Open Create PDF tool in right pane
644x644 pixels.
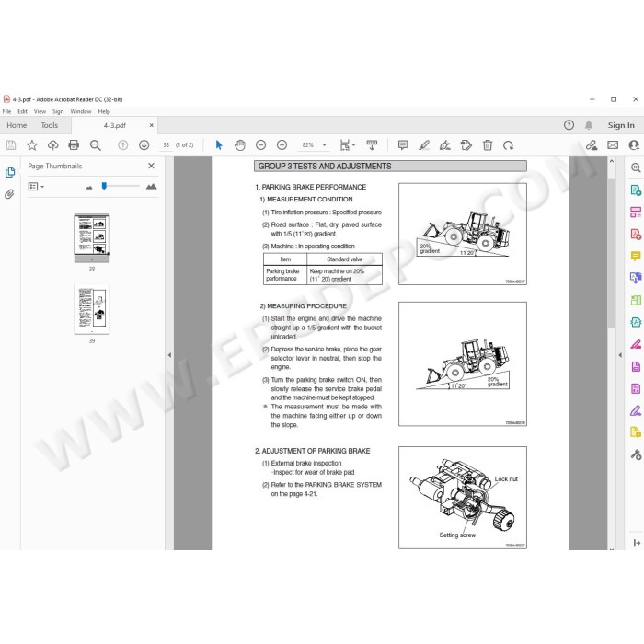point(636,234)
